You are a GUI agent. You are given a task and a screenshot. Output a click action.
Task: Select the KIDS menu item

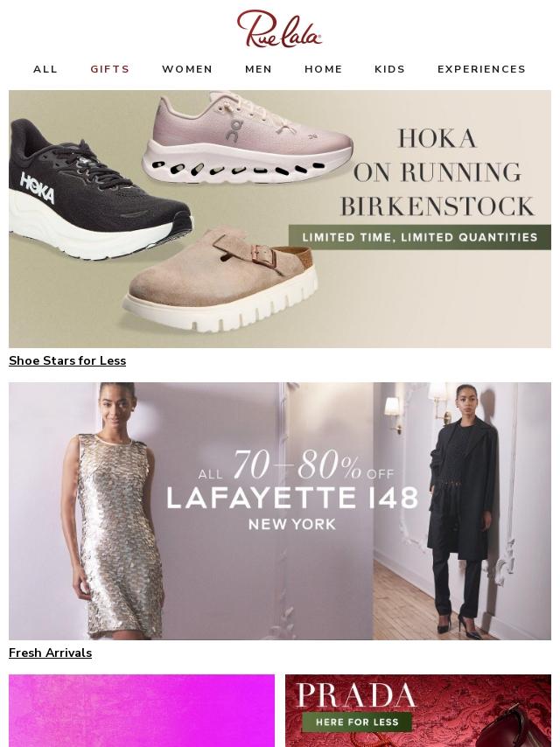point(390,69)
